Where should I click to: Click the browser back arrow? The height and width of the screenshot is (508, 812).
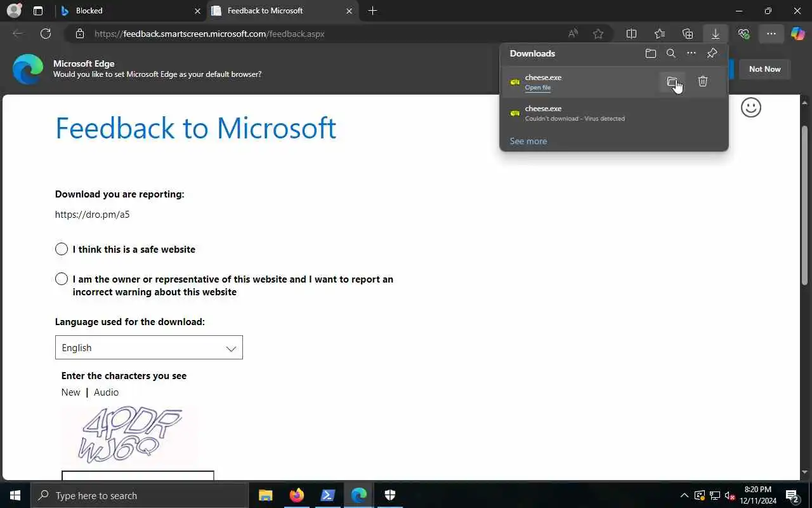pos(18,34)
